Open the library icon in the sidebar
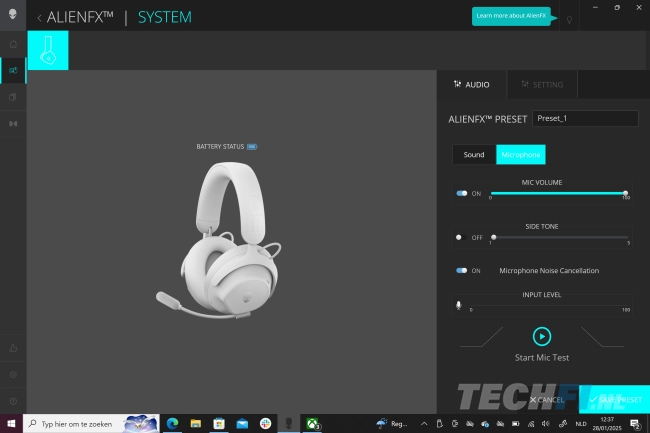 click(x=13, y=97)
